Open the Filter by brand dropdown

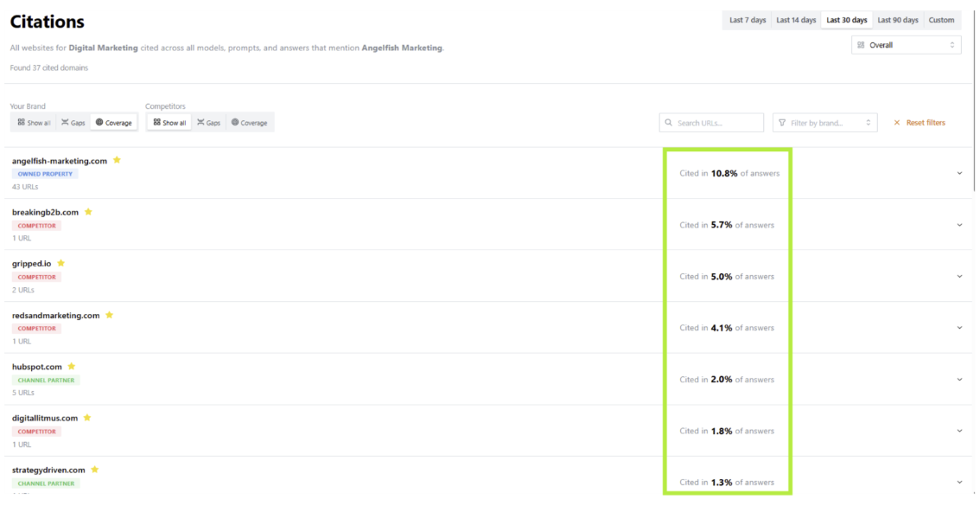(825, 123)
